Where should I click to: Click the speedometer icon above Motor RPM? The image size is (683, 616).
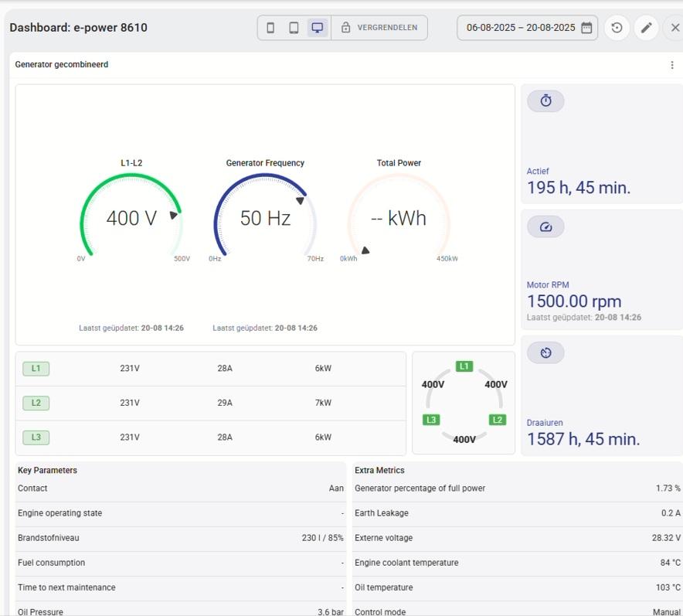(545, 226)
